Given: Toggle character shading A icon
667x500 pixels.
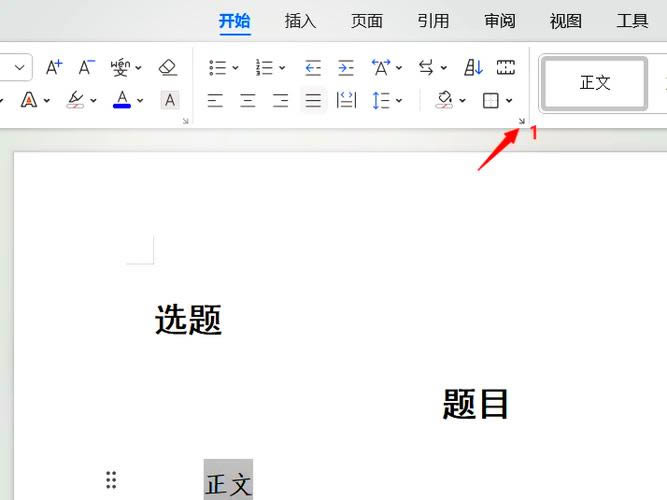Looking at the screenshot, I should click(170, 100).
